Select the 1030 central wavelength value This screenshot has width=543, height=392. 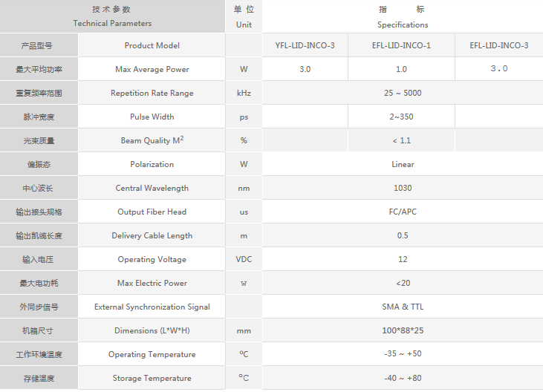pos(403,188)
